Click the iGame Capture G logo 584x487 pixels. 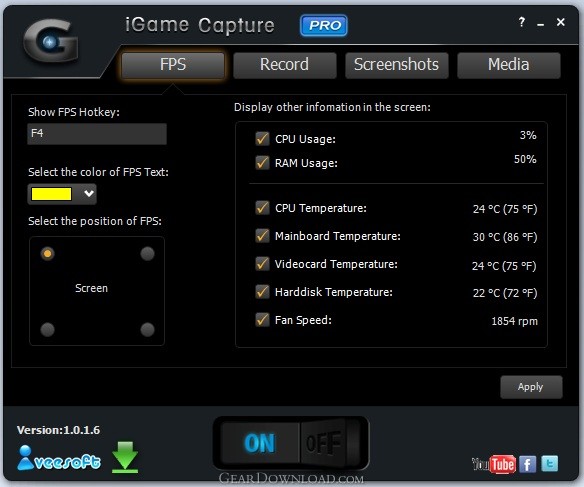pyautogui.click(x=51, y=41)
